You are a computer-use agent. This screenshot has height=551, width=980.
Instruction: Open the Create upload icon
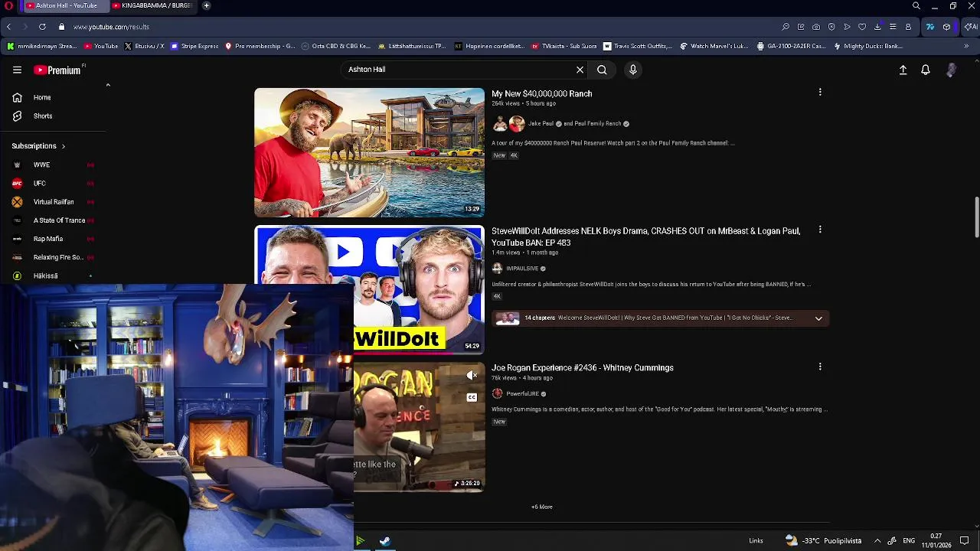pyautogui.click(x=903, y=70)
